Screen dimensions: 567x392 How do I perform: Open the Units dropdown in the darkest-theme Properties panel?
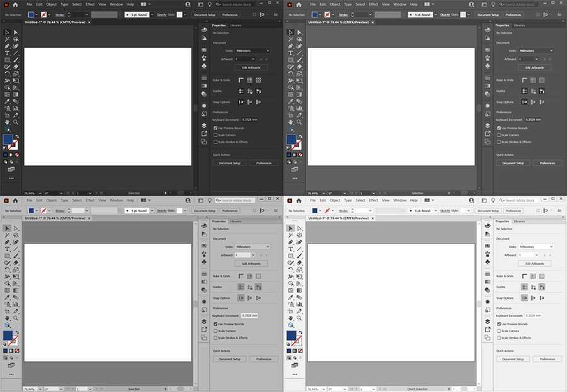click(x=252, y=50)
